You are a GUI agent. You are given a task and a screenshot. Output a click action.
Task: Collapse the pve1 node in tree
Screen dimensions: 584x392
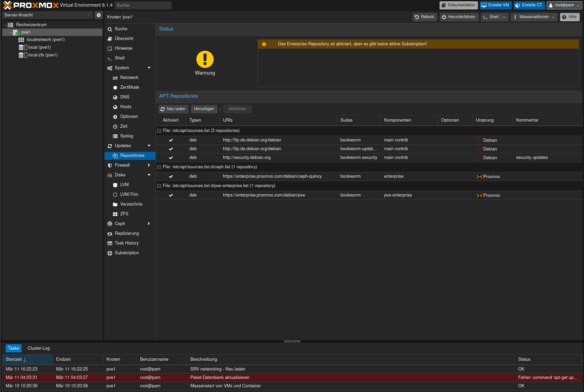(11, 33)
